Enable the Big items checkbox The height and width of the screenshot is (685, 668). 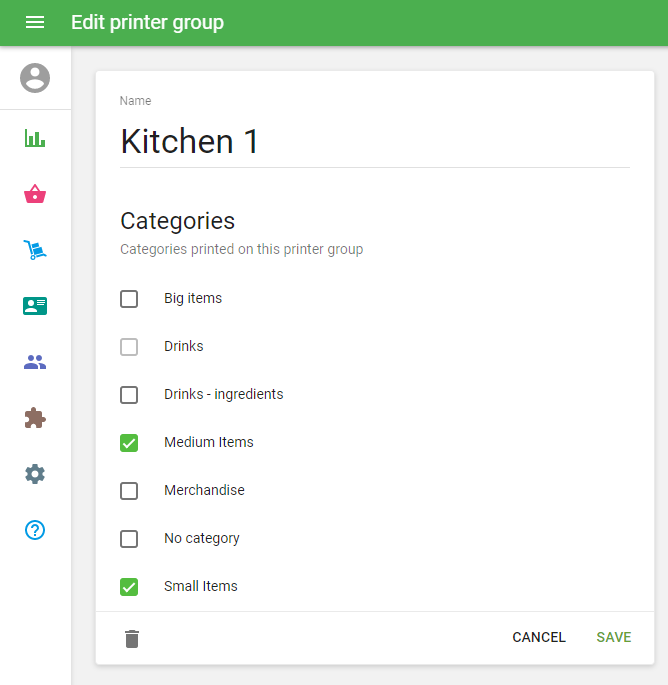pos(129,299)
